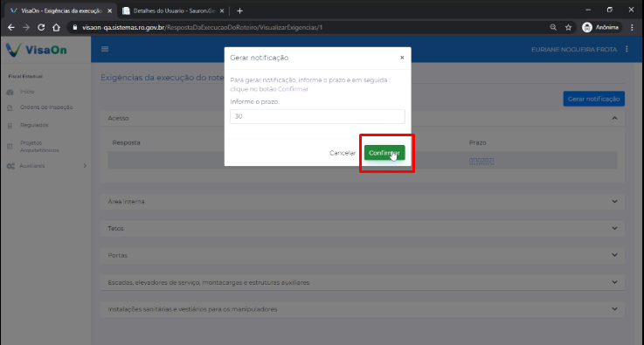Switch to the Detalhes do Usuario browser tab
The height and width of the screenshot is (345, 644).
coord(174,10)
